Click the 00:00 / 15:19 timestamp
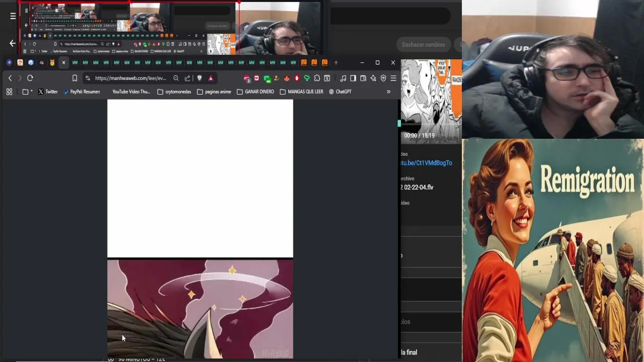Viewport: 644px width, 362px height. coord(419,135)
